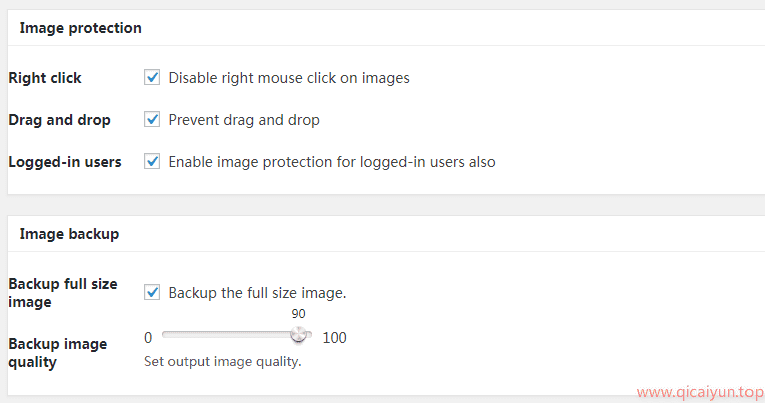
Task: Click the 90 value above the slider
Action: click(298, 314)
